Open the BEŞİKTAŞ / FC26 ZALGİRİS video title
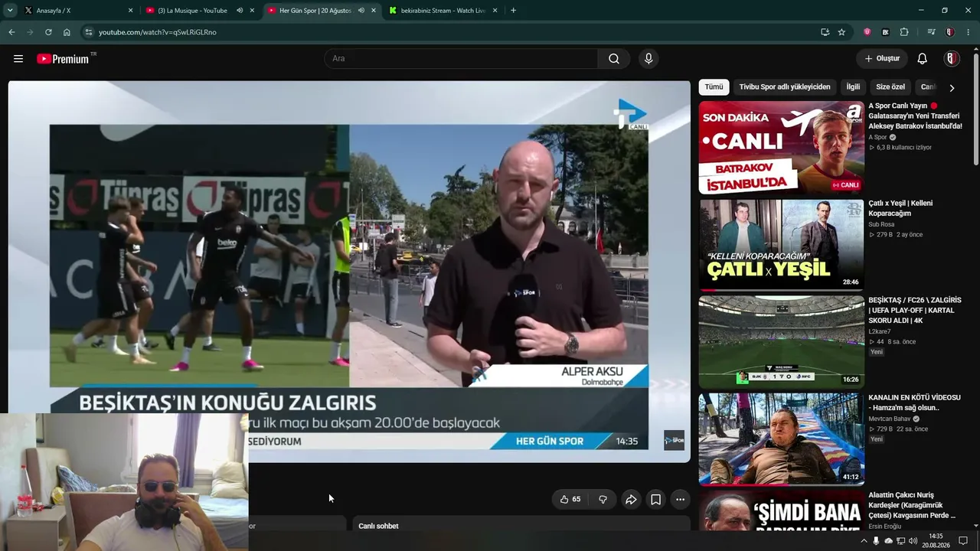Image resolution: width=980 pixels, height=551 pixels. click(915, 310)
